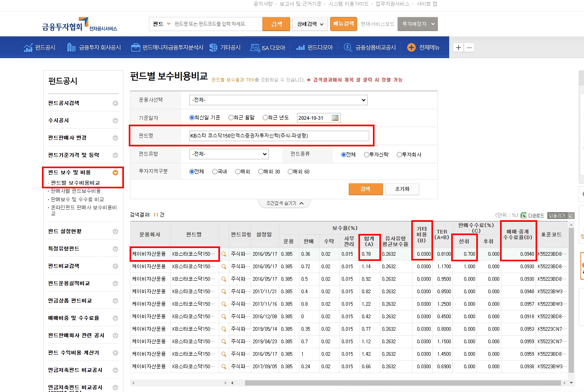This screenshot has width=584, height=392.
Task: Click the magnifier icon in the 2019/05/14 row
Action: pyautogui.click(x=224, y=329)
